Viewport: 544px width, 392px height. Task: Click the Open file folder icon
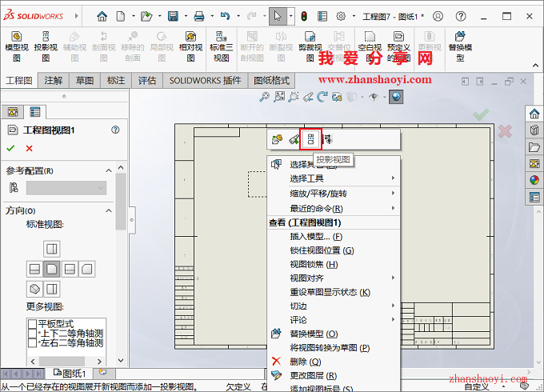coord(146,16)
